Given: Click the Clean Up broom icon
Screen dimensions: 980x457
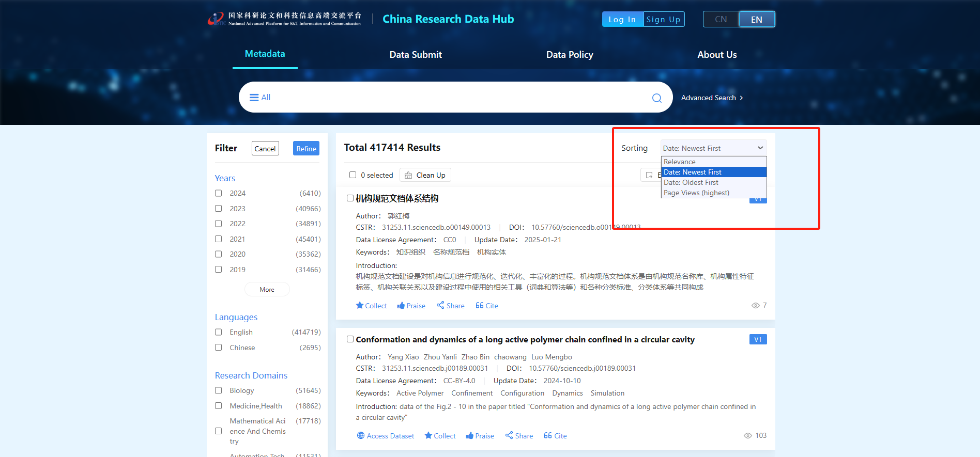Looking at the screenshot, I should [408, 176].
